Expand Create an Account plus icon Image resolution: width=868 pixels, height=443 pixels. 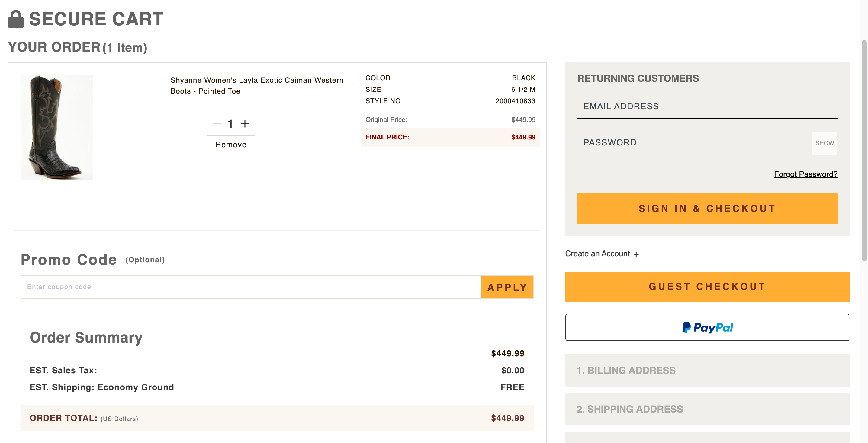pyautogui.click(x=636, y=254)
